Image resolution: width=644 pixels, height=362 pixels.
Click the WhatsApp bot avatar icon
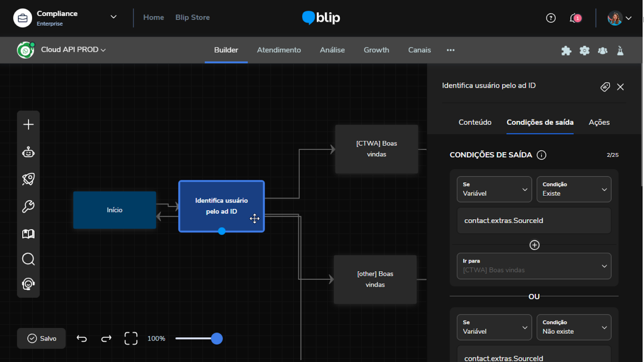(25, 50)
